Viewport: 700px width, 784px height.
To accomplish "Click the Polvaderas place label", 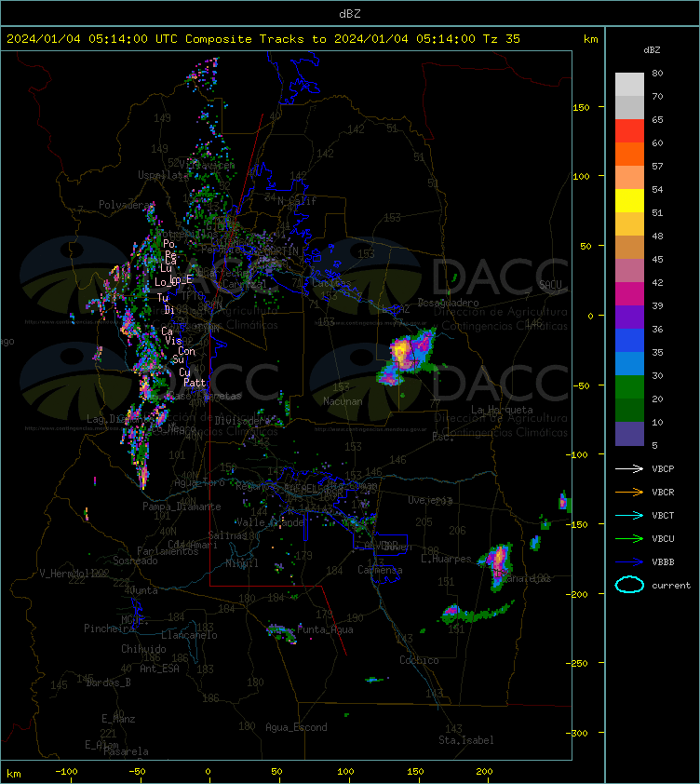I will [x=127, y=205].
